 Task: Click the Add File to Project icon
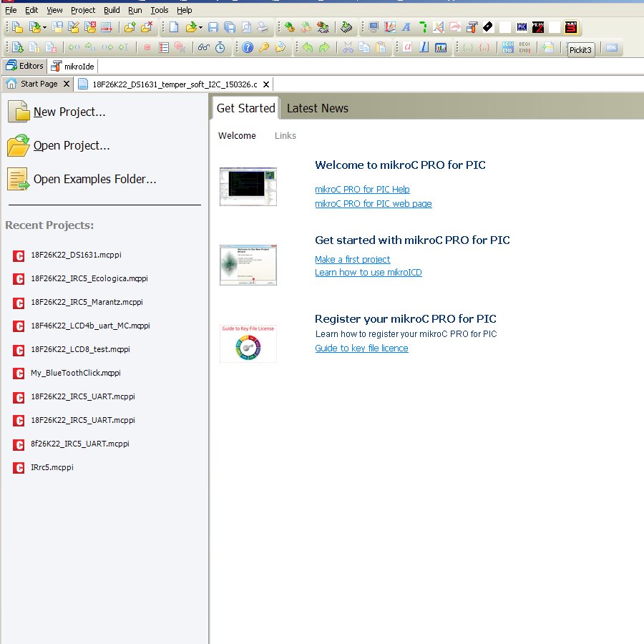(130, 27)
